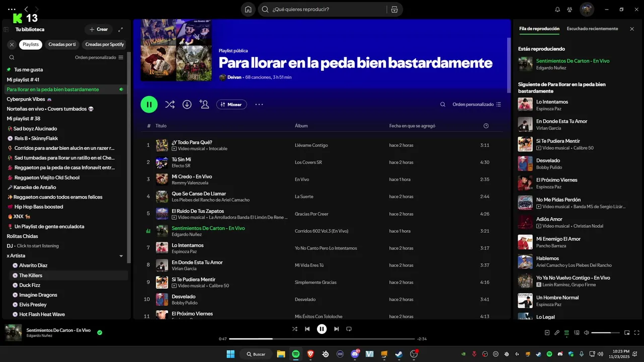Open Now Playing view icon

point(547,332)
